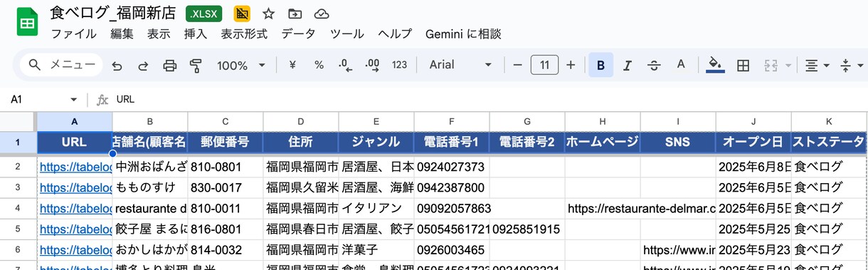The image size is (868, 270).
Task: Click the merge cells icon
Action: [x=770, y=66]
